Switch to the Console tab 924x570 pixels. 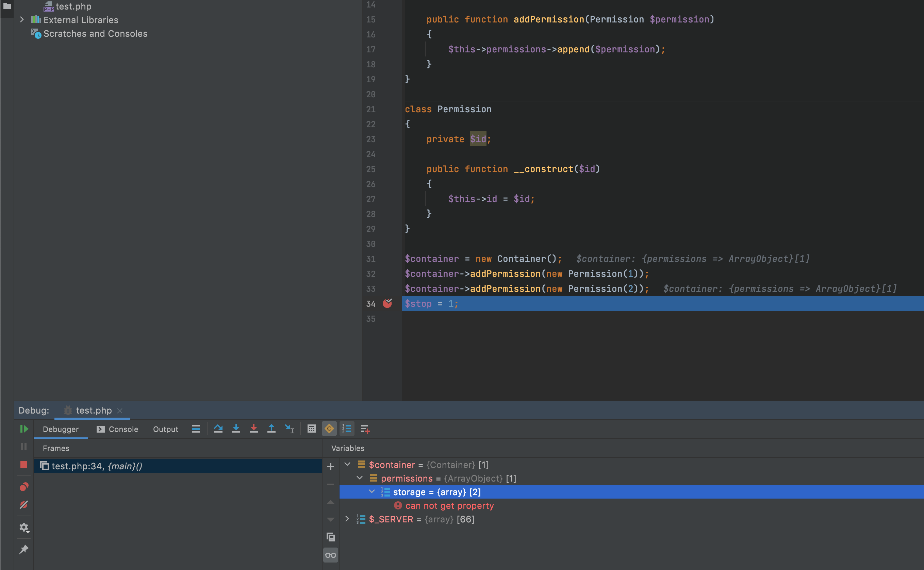click(117, 430)
